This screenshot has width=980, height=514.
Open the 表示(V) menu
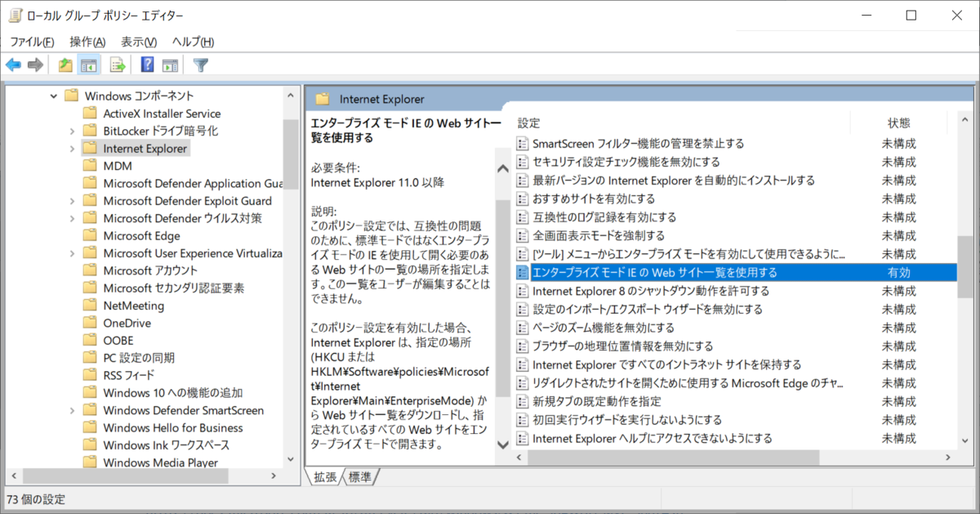click(x=139, y=42)
